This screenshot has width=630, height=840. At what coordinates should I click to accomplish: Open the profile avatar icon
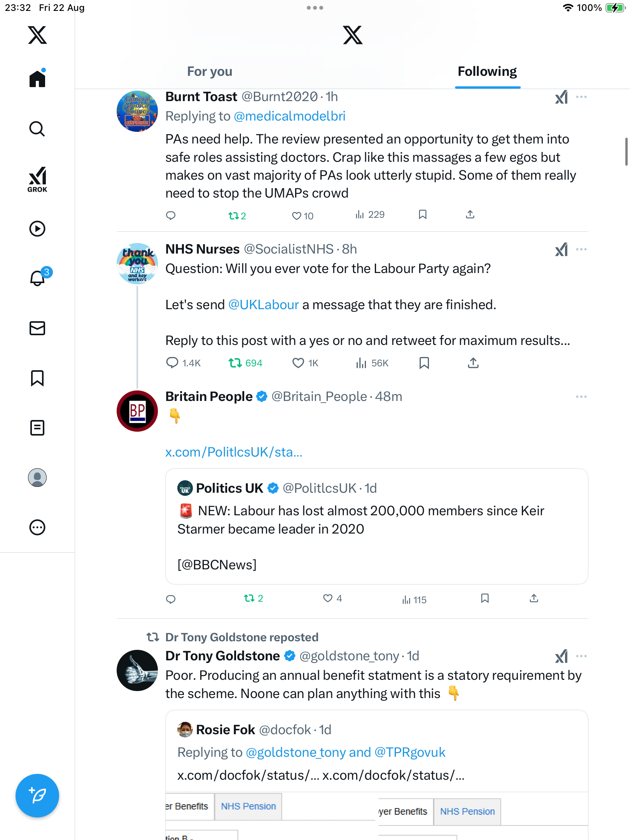tap(37, 478)
